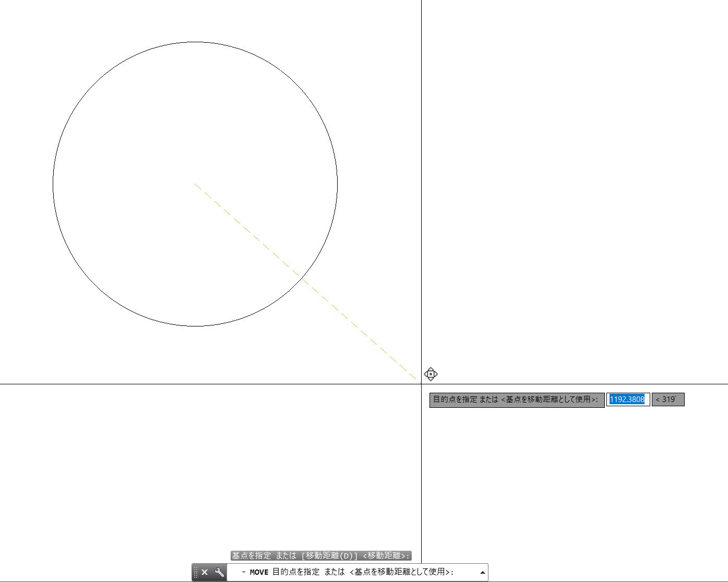The height and width of the screenshot is (582, 728).
Task: Click the dynamic prompt tooltip 目的点を指定
Action: [517, 399]
